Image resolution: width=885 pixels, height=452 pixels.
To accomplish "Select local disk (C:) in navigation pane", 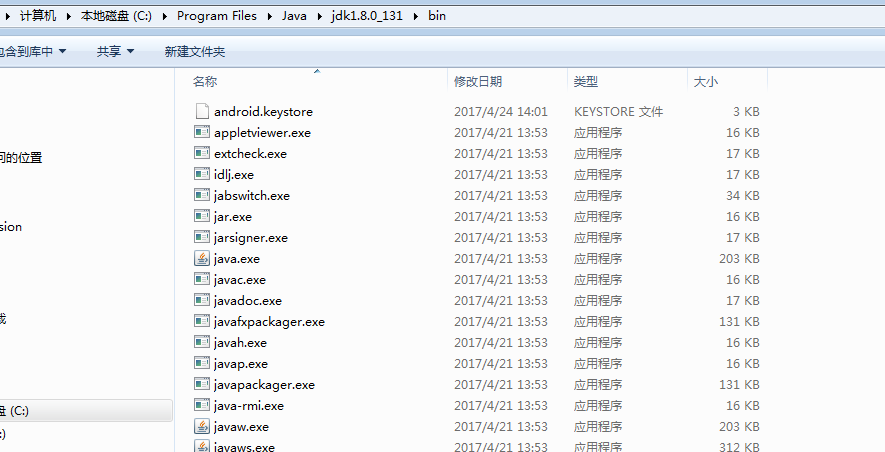I will (x=86, y=411).
